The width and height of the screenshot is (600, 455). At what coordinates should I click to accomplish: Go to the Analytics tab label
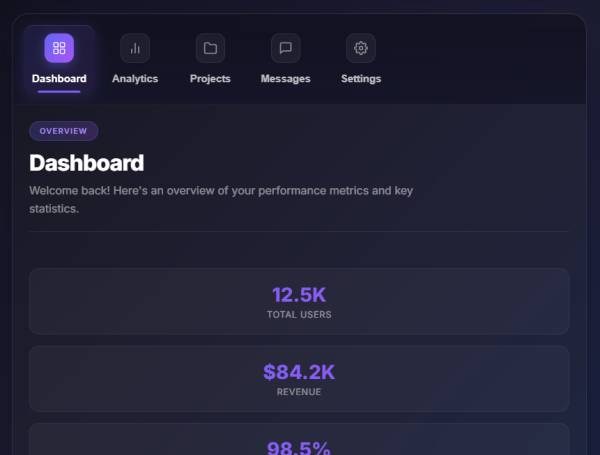(135, 79)
